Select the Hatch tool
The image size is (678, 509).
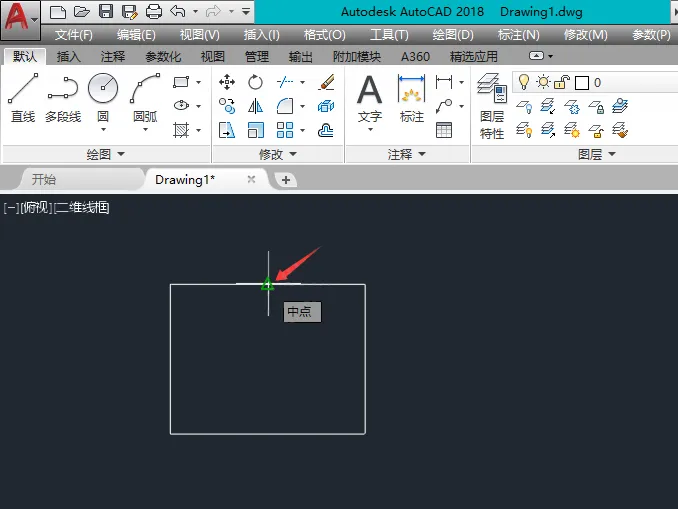click(181, 130)
